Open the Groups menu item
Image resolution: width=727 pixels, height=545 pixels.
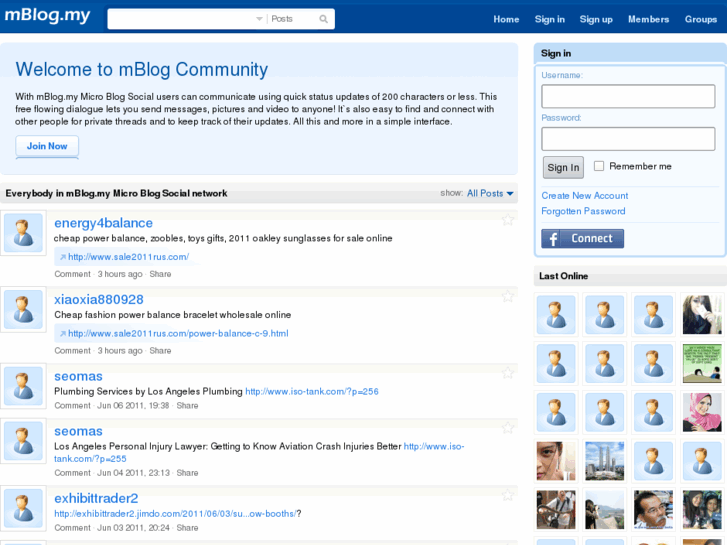[701, 19]
